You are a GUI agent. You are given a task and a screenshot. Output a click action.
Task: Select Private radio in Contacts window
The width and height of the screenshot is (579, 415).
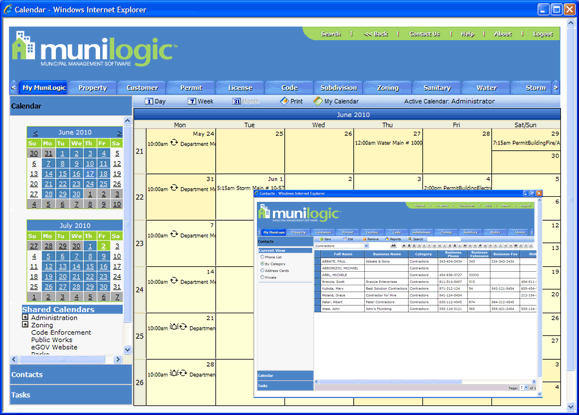pyautogui.click(x=262, y=277)
